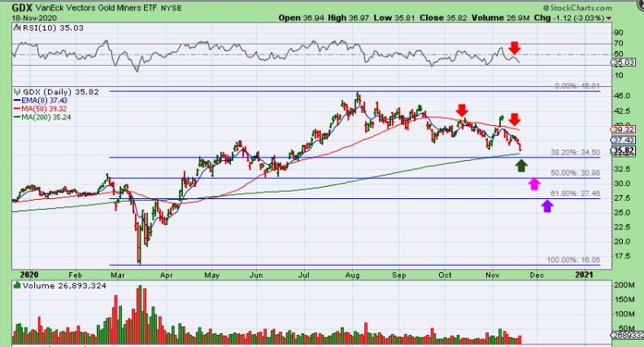Click the 25.0 price axis label

click(x=622, y=212)
